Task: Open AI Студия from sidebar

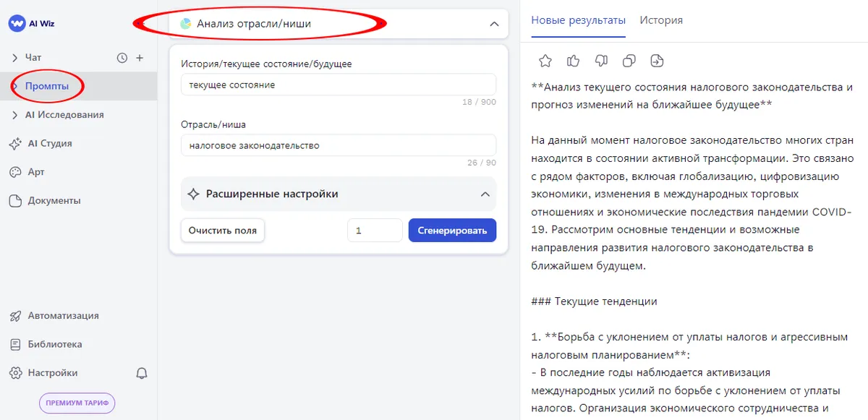Action: (50, 143)
